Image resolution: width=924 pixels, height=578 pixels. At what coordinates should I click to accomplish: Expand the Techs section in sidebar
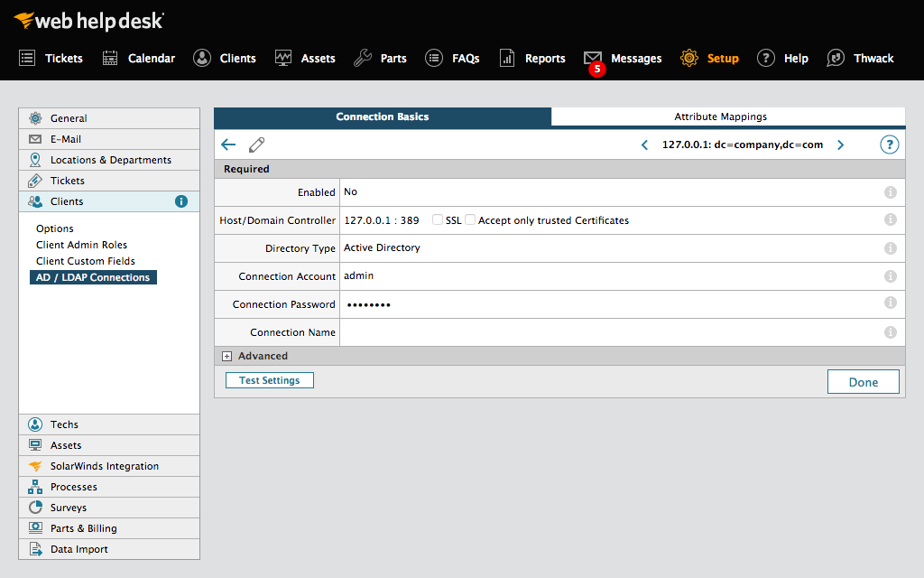64,424
